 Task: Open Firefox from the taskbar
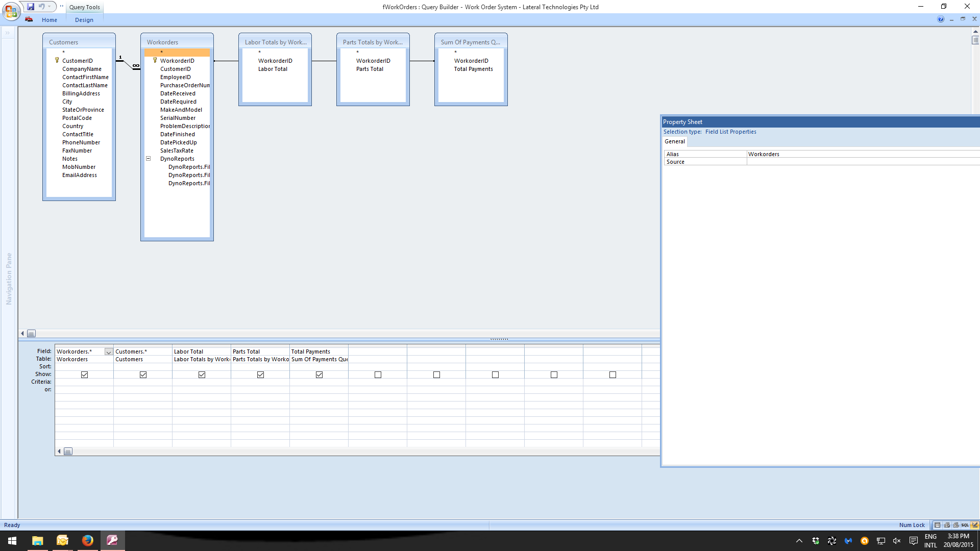[88, 540]
